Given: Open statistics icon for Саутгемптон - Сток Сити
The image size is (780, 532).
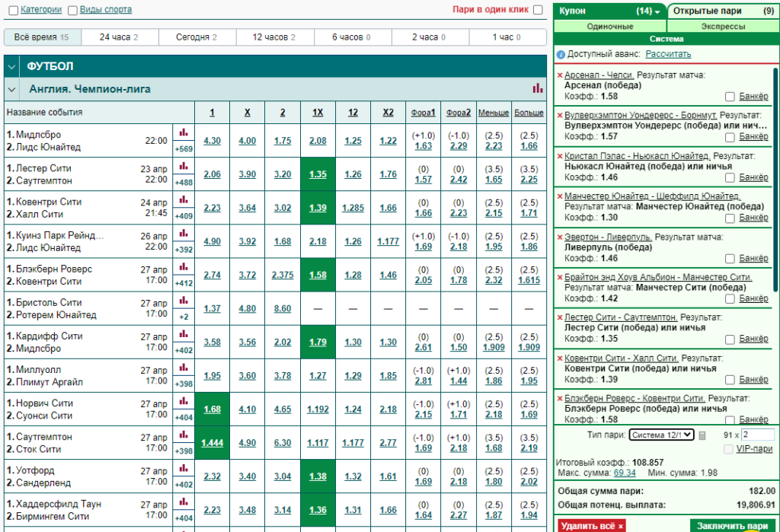Looking at the screenshot, I should coord(184,435).
